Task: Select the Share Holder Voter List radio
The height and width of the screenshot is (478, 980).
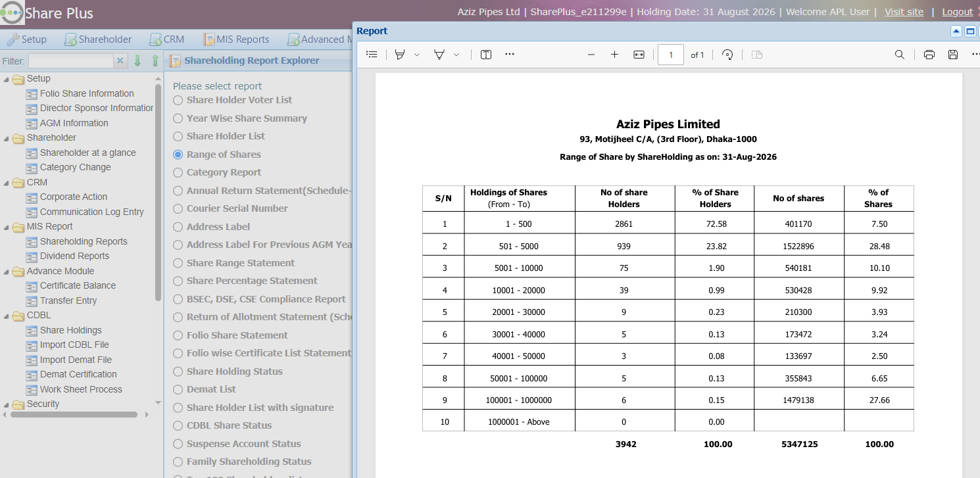Action: click(x=178, y=101)
